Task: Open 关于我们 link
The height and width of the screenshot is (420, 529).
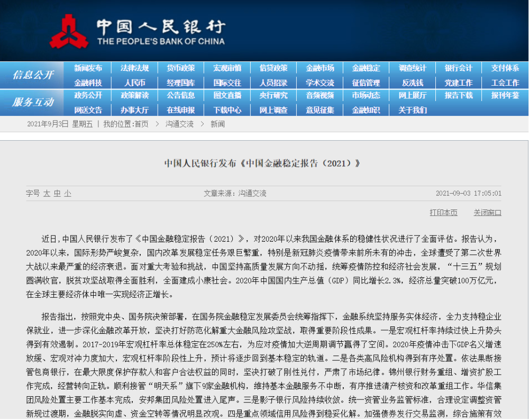Action: [x=412, y=110]
